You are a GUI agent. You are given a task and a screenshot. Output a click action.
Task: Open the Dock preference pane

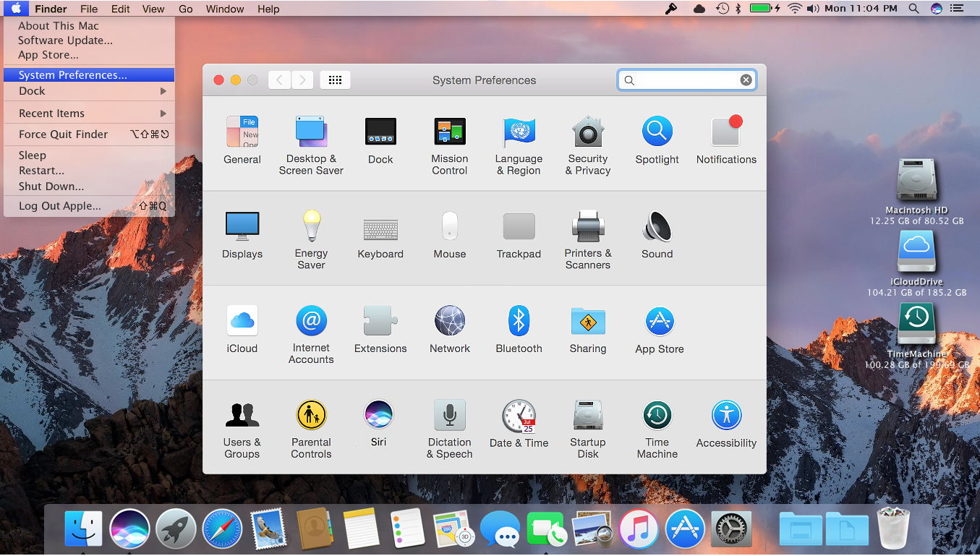tap(380, 140)
